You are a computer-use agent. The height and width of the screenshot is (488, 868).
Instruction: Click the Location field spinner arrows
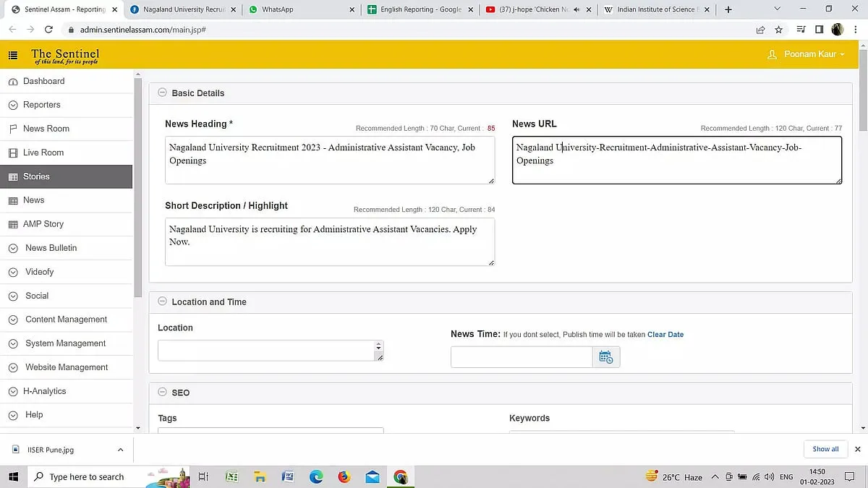pos(378,347)
